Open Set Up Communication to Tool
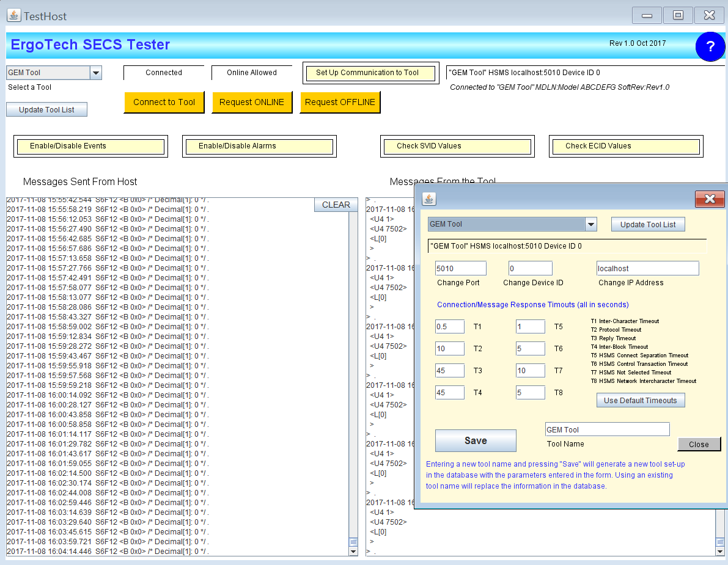The image size is (728, 565). coord(370,73)
